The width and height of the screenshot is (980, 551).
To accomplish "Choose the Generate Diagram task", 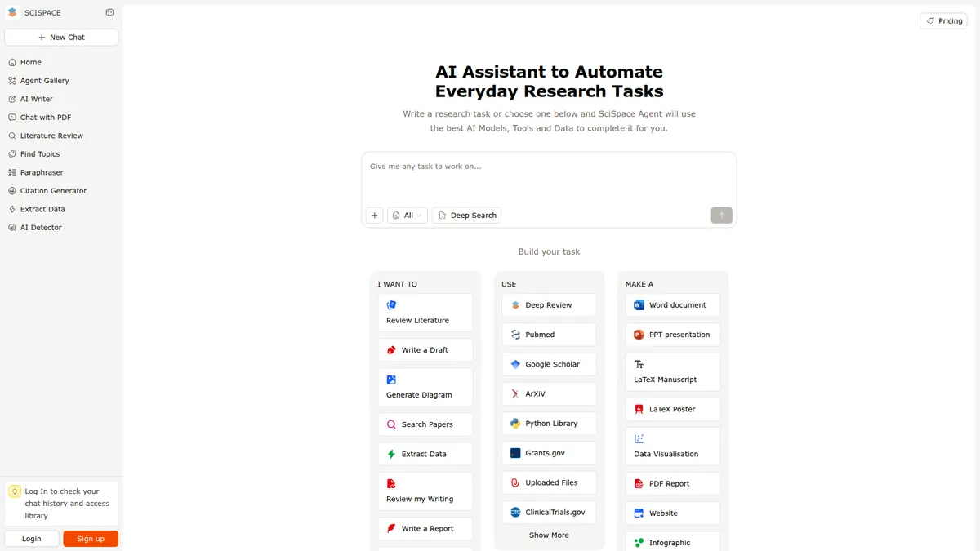I will (x=425, y=387).
